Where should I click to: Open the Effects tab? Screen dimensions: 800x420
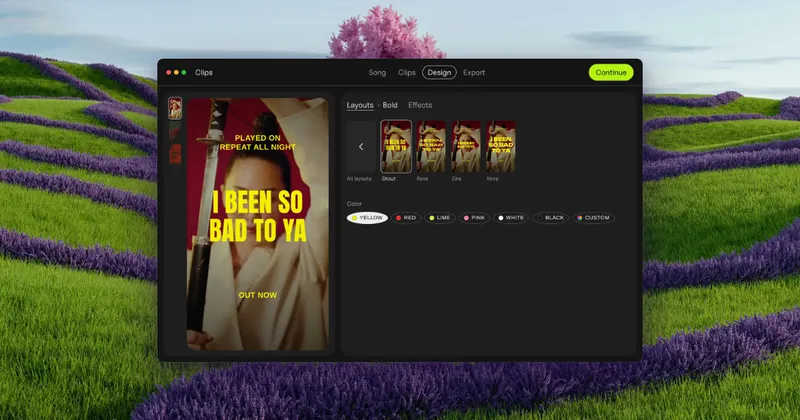[420, 105]
